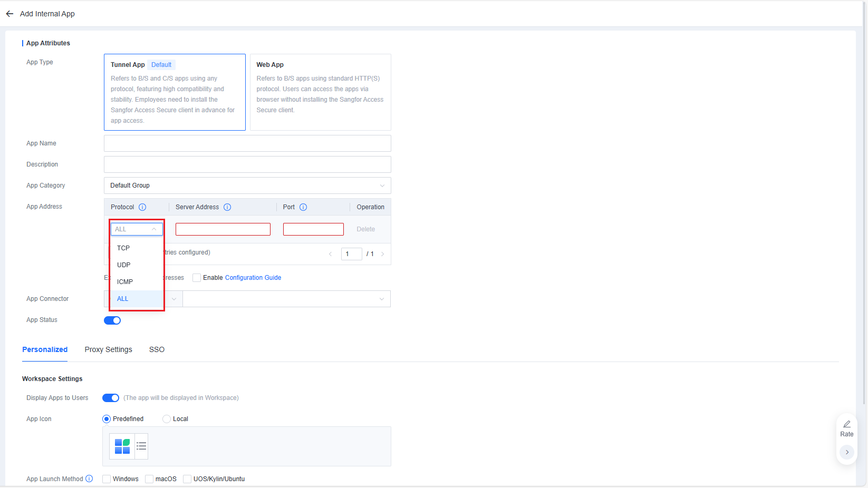This screenshot has height=488, width=868.
Task: Click the Port input field
Action: click(x=313, y=229)
